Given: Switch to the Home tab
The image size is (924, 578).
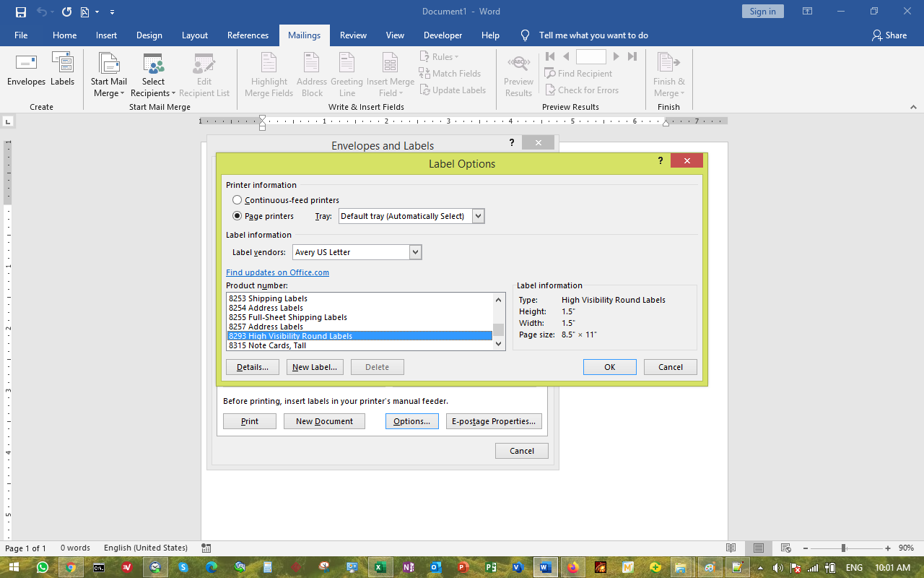Looking at the screenshot, I should (64, 35).
